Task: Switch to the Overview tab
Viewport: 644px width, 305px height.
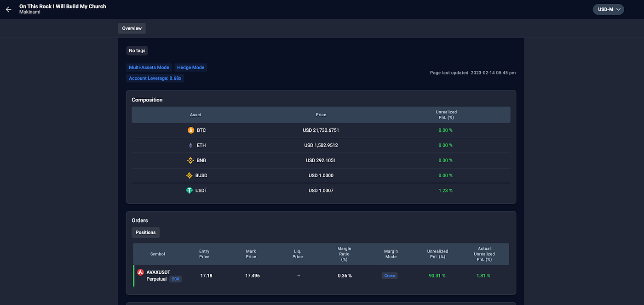Action: pos(132,28)
